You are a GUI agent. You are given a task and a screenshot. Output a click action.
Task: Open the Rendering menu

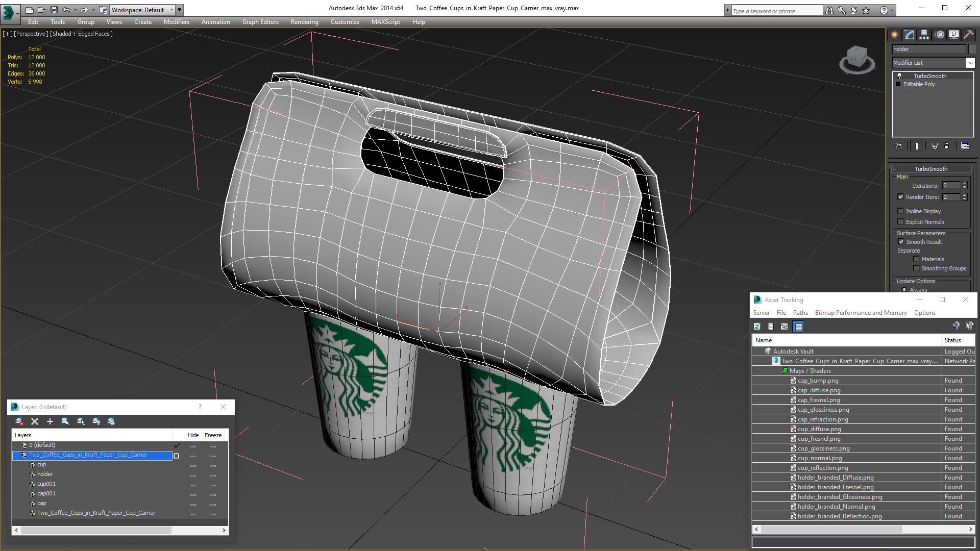(304, 22)
